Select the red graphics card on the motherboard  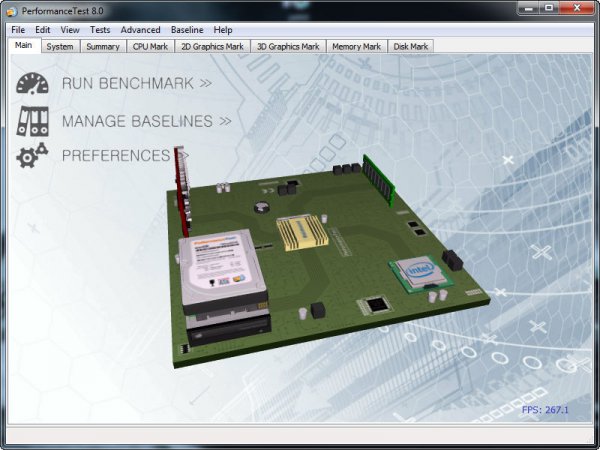(182, 191)
